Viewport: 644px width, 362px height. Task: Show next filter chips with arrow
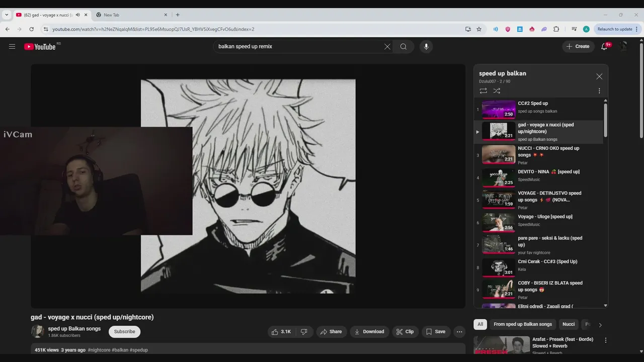(x=600, y=325)
